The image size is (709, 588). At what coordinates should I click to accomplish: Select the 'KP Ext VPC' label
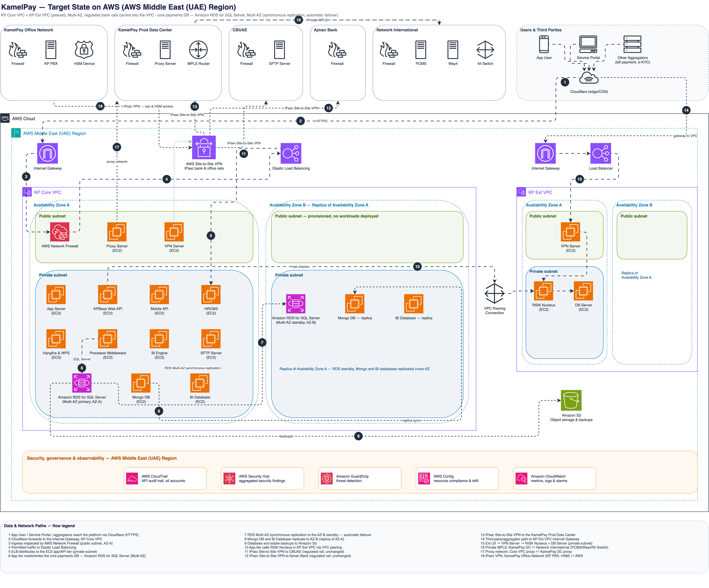(540, 192)
